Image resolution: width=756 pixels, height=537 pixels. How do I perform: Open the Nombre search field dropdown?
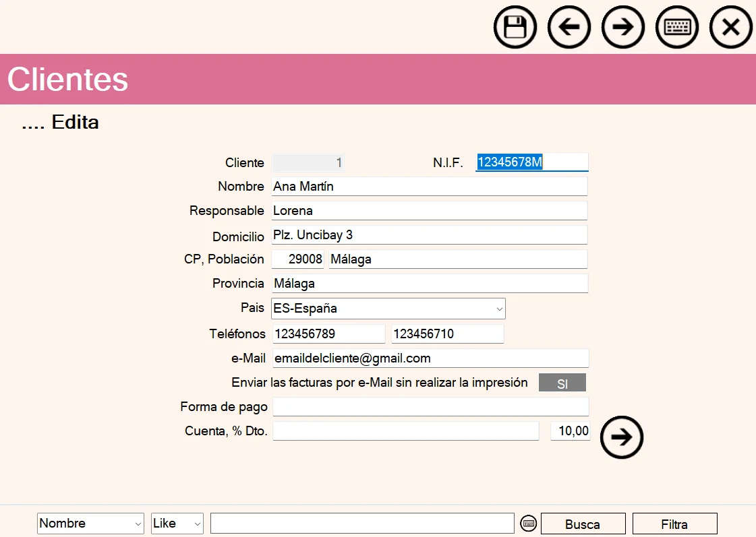coord(90,524)
